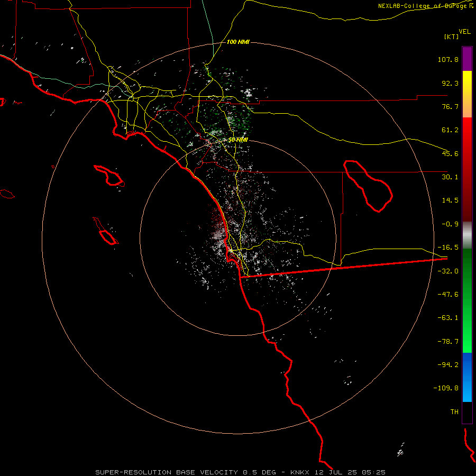Viewport: 476px width, 476px height.
Task: Click the -94.2 legend value
Action: 448,364
